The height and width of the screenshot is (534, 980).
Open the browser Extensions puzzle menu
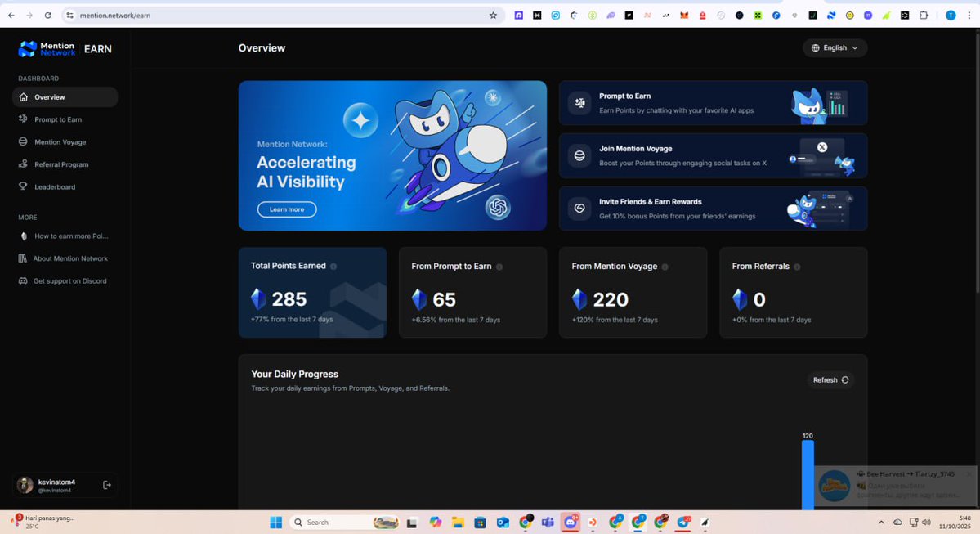click(x=923, y=15)
